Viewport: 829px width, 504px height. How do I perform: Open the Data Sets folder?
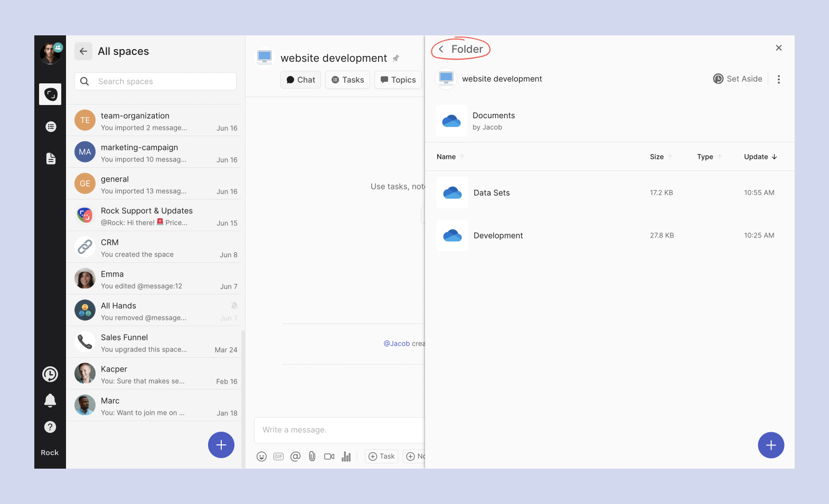[x=491, y=193]
